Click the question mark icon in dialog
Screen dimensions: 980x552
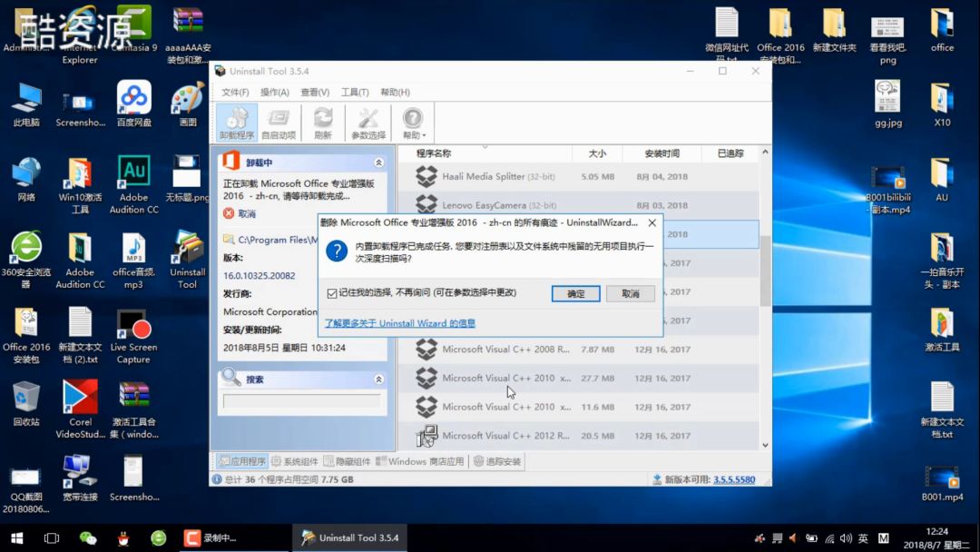point(337,251)
